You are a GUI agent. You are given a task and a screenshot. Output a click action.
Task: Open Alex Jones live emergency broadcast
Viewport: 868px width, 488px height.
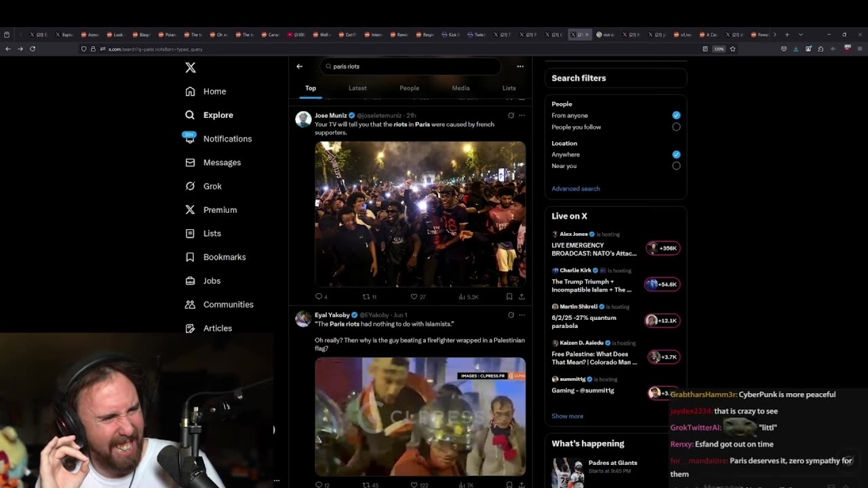[616, 244]
